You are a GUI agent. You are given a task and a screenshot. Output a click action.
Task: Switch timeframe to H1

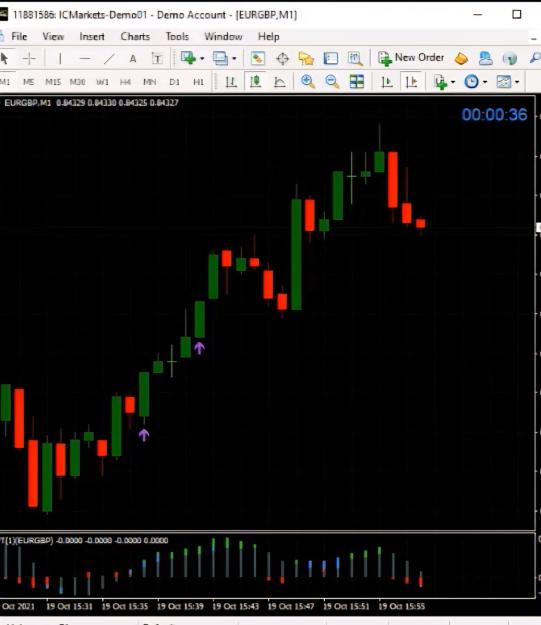coord(198,82)
